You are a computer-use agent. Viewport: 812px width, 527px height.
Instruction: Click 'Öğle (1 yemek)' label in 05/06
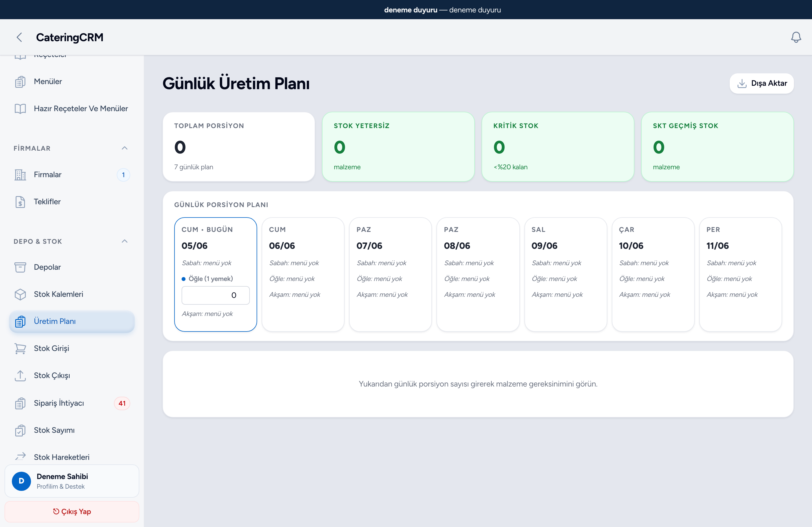[211, 279]
